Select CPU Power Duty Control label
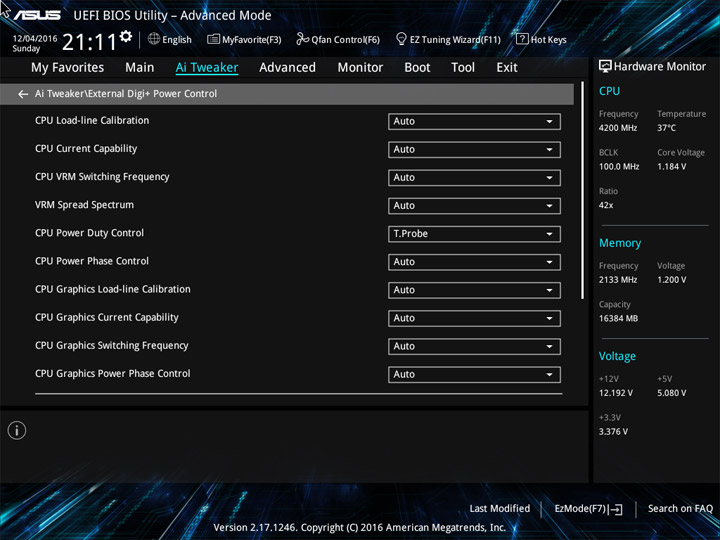 (90, 233)
